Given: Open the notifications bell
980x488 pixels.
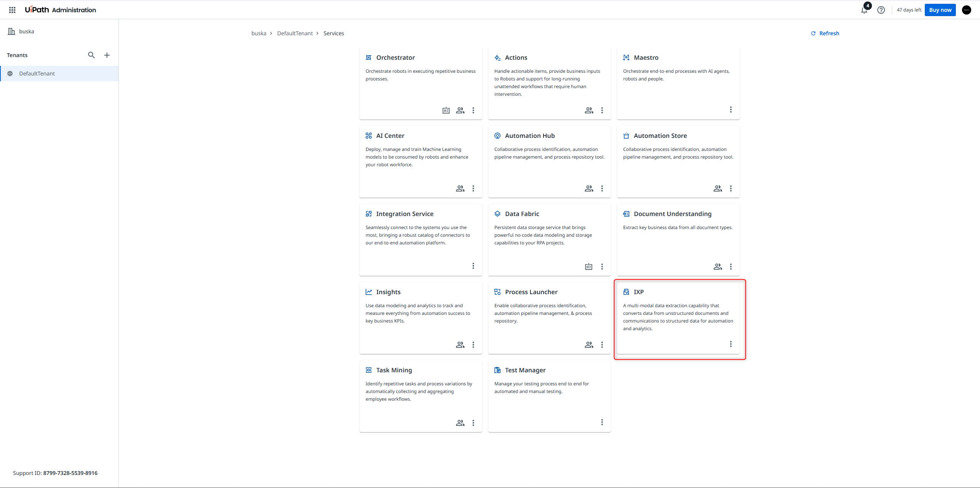Looking at the screenshot, I should point(864,10).
